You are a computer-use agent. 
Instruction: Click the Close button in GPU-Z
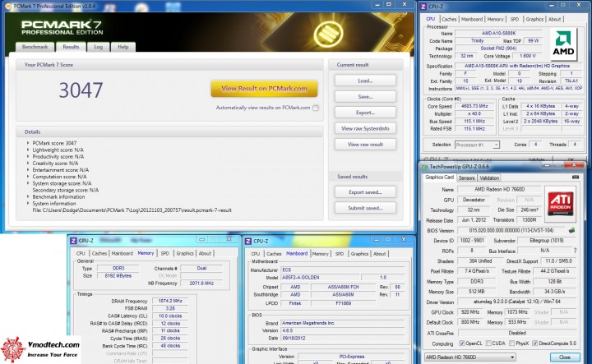[x=565, y=357]
